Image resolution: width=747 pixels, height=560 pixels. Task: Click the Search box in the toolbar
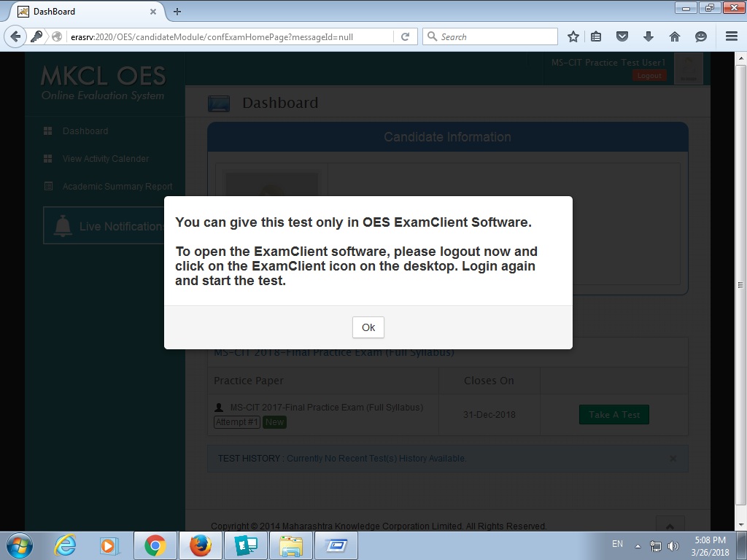tap(489, 36)
